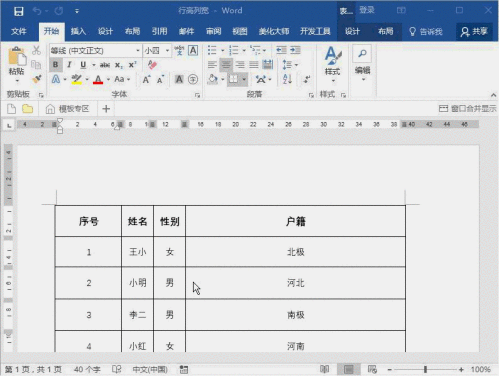
Task: Align text to the left
Action: point(212,65)
